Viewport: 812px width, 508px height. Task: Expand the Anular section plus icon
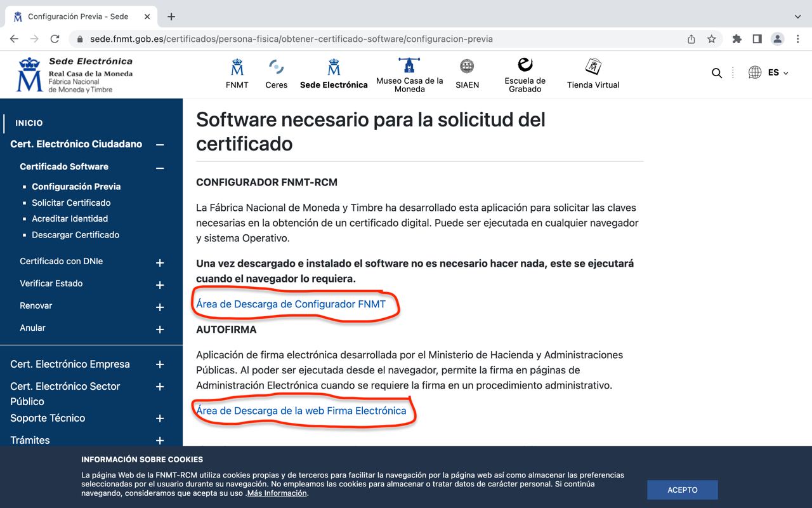point(160,330)
